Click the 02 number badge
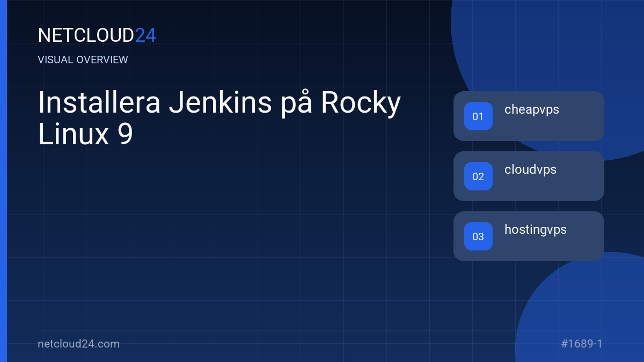Image resolution: width=644 pixels, height=362 pixels. coord(478,176)
